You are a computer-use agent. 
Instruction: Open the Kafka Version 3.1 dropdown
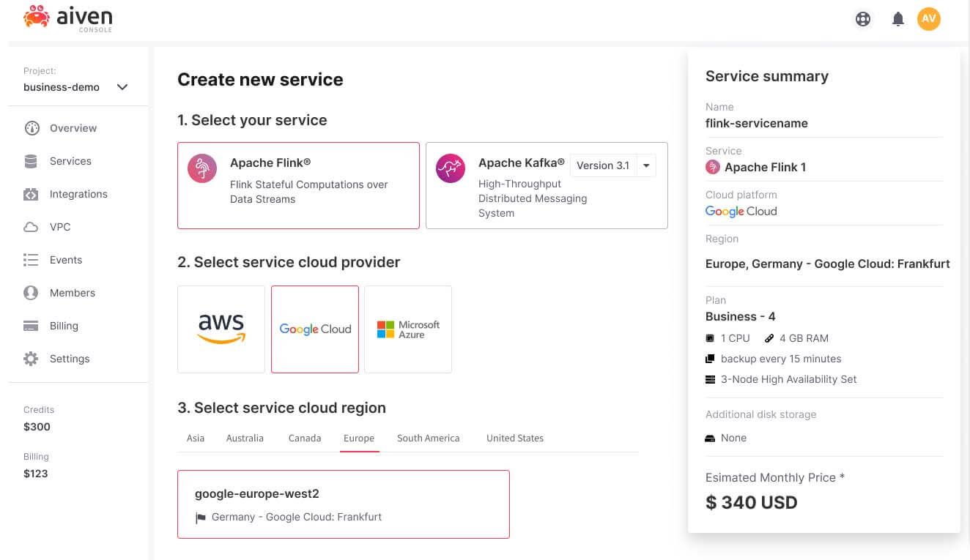click(612, 165)
